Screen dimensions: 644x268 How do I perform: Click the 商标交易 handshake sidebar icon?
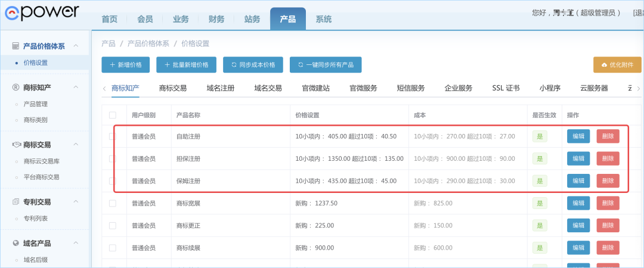(16, 145)
